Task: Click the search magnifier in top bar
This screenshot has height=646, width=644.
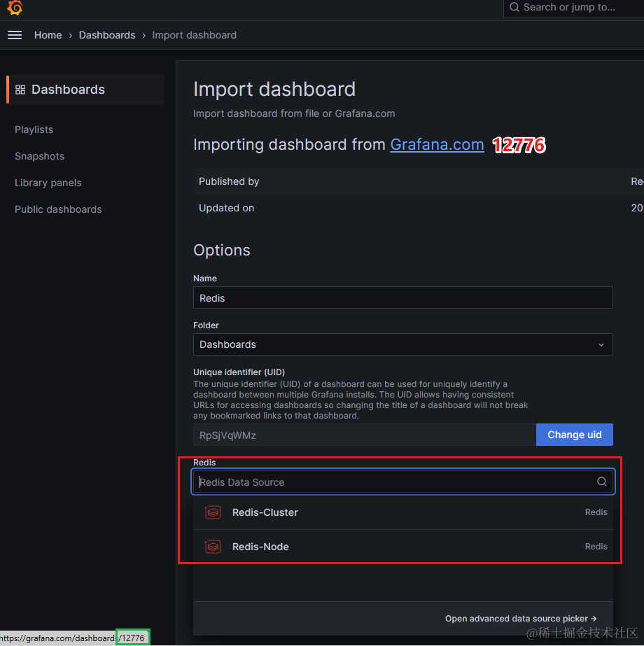Action: click(514, 7)
